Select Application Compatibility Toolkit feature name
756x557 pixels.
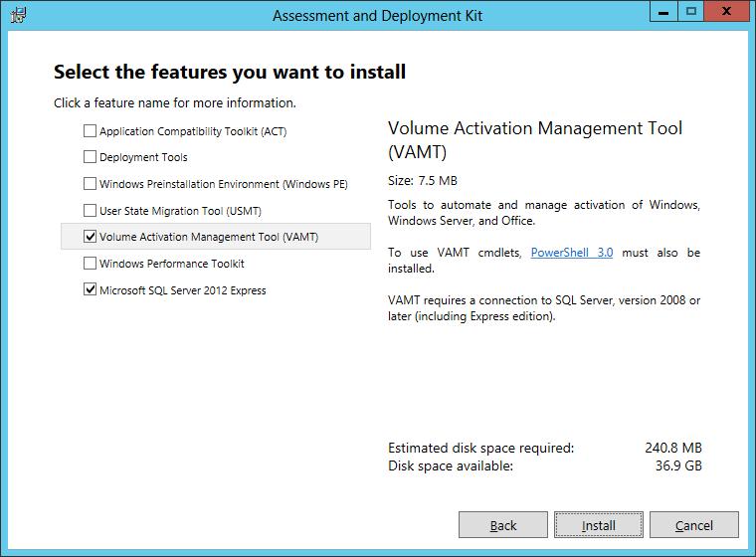coord(192,131)
